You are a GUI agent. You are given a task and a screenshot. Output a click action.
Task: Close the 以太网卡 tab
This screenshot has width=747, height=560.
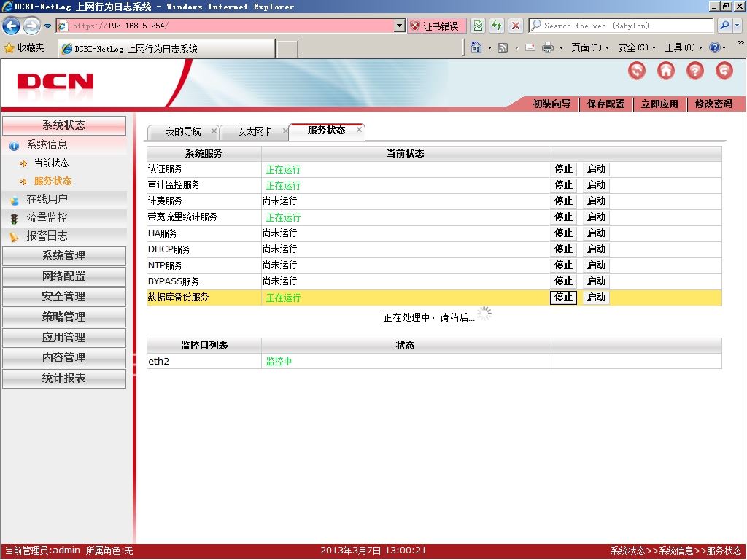pos(285,131)
